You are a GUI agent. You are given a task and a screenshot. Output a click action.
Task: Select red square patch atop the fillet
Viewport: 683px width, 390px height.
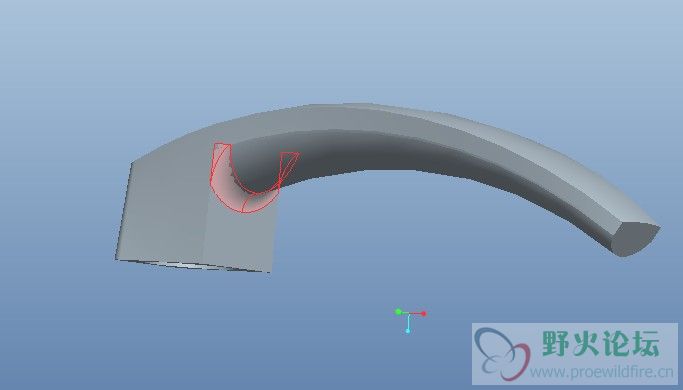[x=222, y=147]
